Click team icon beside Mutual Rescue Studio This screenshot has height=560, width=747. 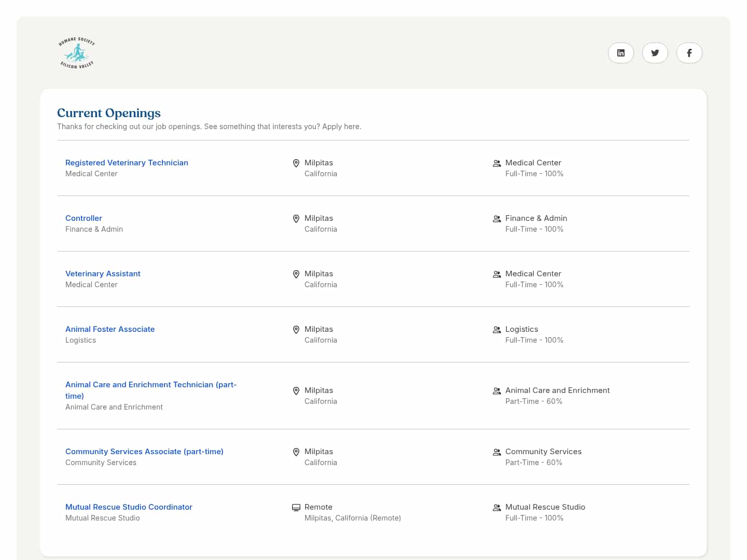coord(496,508)
